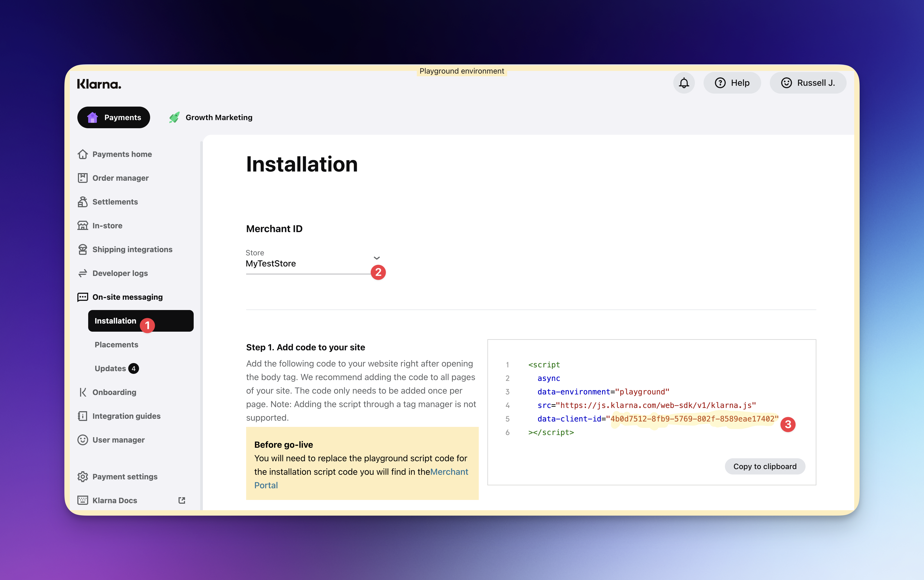The width and height of the screenshot is (924, 580).
Task: Open the Help menu button
Action: pyautogui.click(x=732, y=83)
